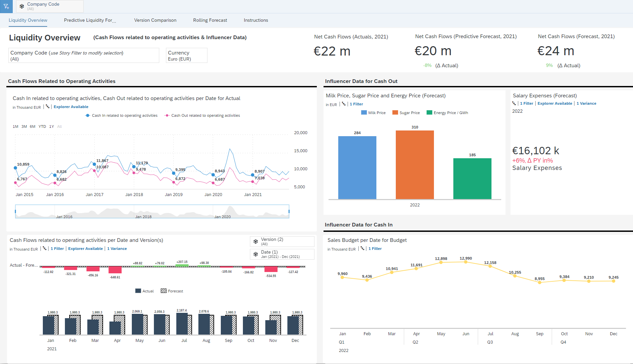Image resolution: width=633 pixels, height=364 pixels.
Task: Set time range to 1M
Action: (15, 126)
